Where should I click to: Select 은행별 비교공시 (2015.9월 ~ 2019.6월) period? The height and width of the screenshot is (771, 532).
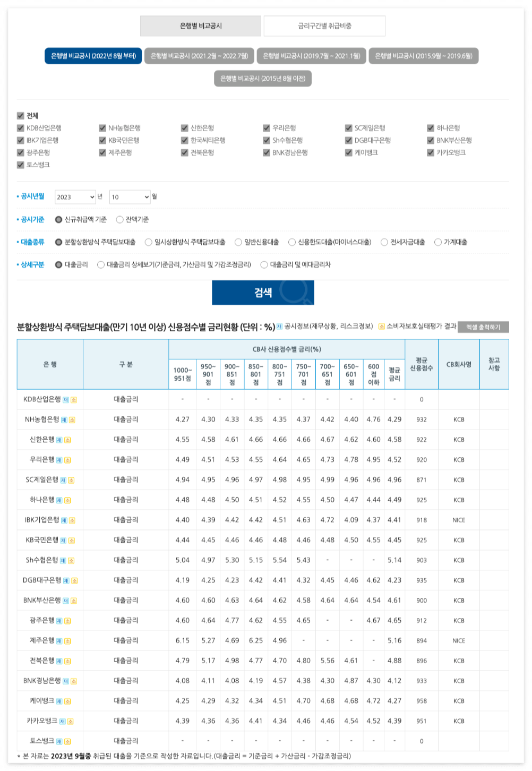click(424, 56)
